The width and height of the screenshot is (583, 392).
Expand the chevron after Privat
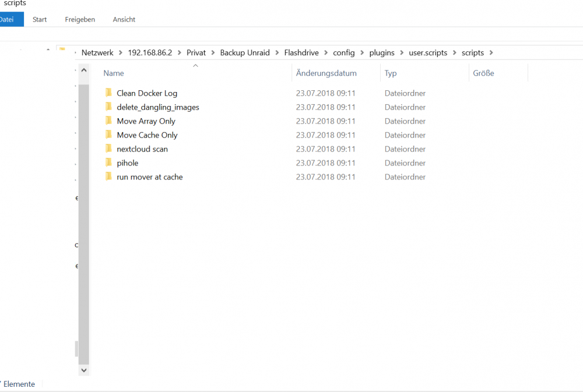click(213, 53)
